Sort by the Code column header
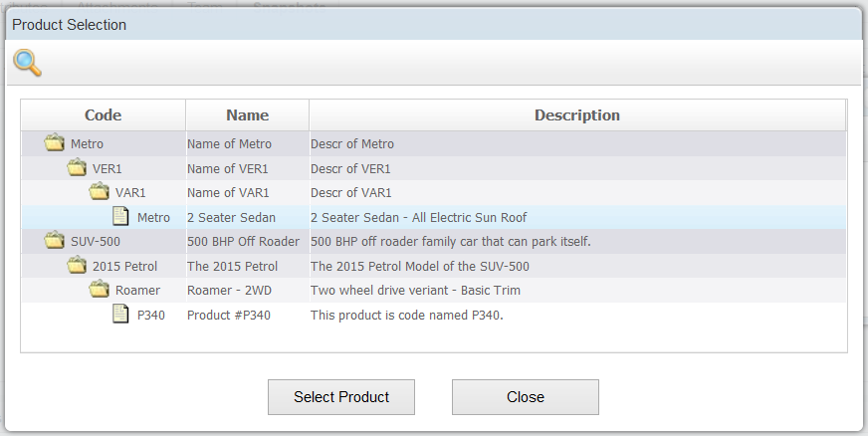Screen dimensions: 868x436 point(103,115)
